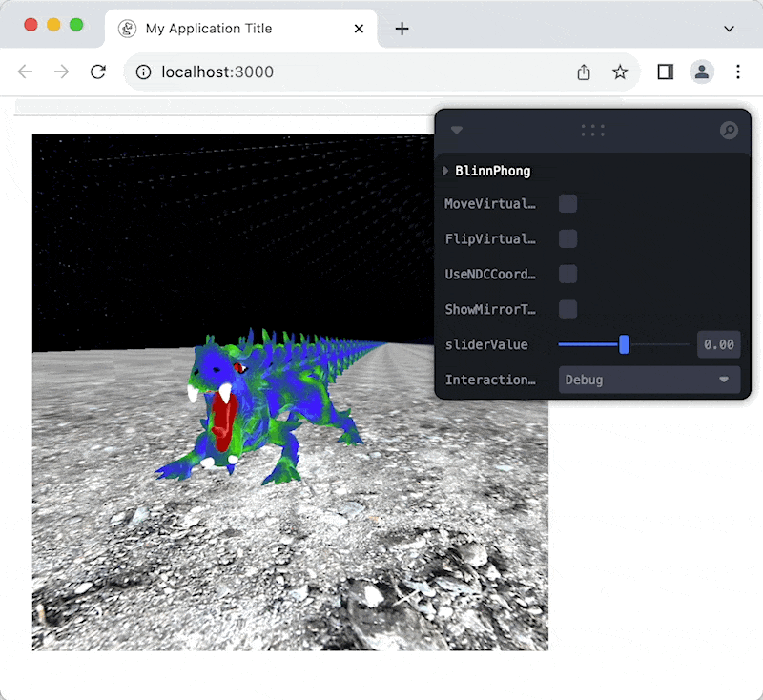Collapse the control panel with arrow icon
The width and height of the screenshot is (763, 700).
point(457,131)
